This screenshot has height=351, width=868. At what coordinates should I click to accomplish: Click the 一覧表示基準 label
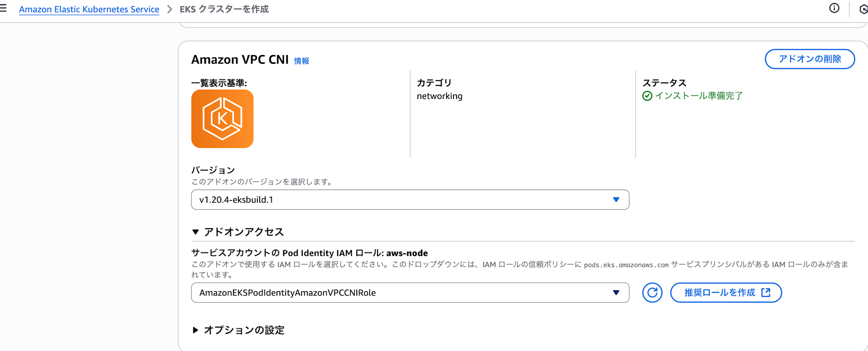pyautogui.click(x=219, y=83)
